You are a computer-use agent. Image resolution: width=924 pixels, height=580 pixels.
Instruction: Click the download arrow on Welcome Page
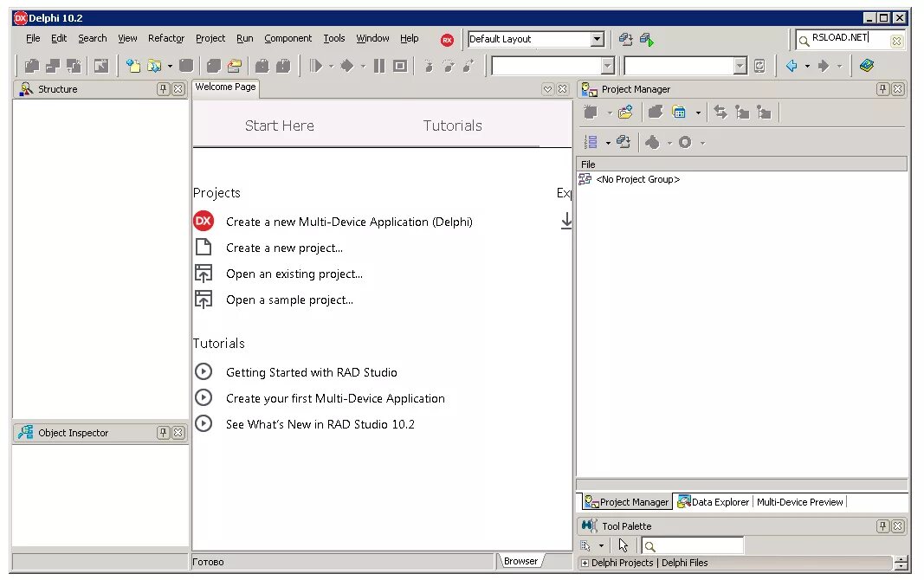[566, 222]
